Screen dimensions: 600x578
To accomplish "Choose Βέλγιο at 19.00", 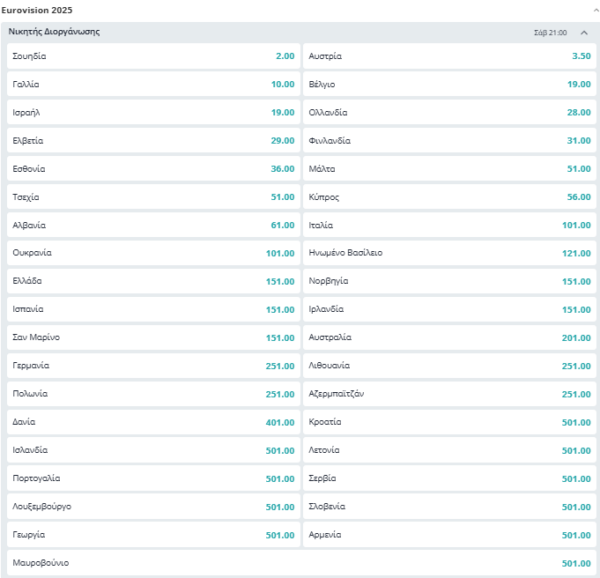I will [x=450, y=84].
